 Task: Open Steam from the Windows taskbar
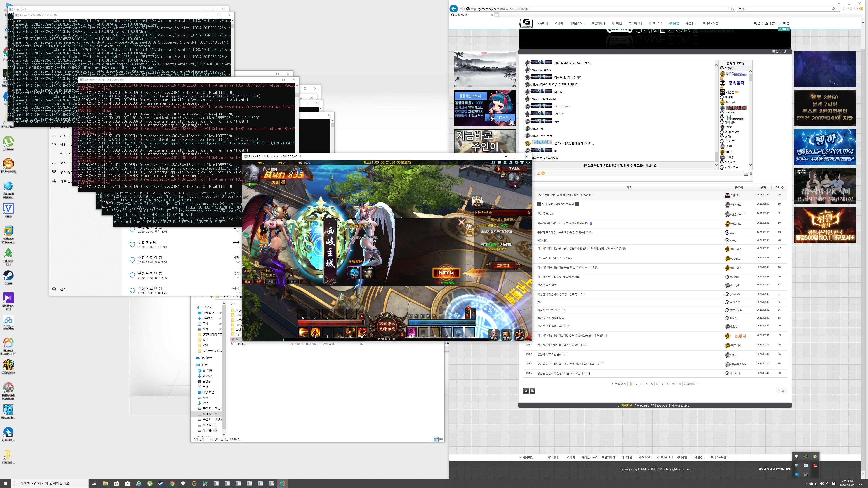(161, 483)
